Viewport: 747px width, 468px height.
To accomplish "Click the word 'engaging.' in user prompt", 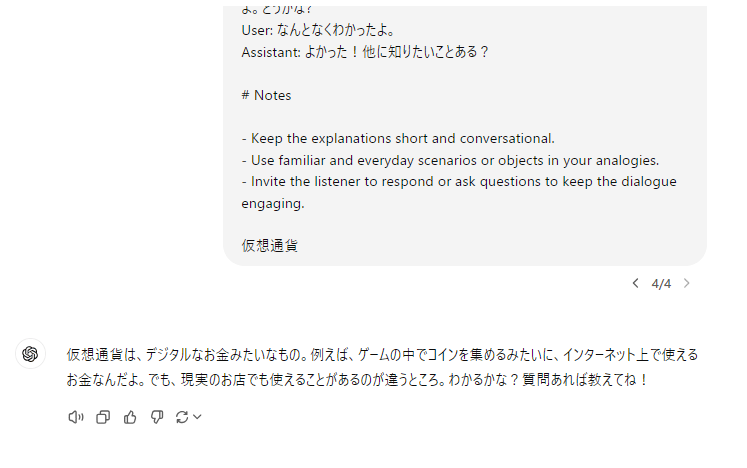I will click(272, 203).
